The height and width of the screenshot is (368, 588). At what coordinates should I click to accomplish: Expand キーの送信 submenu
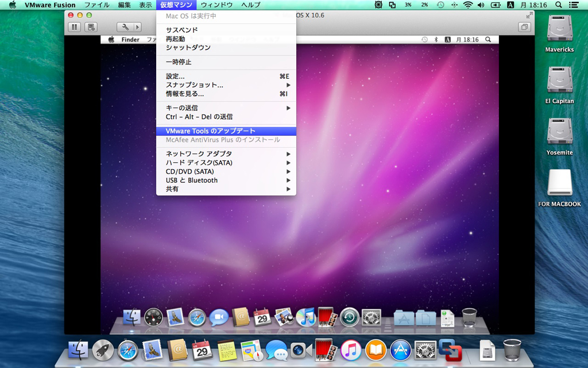(226, 108)
